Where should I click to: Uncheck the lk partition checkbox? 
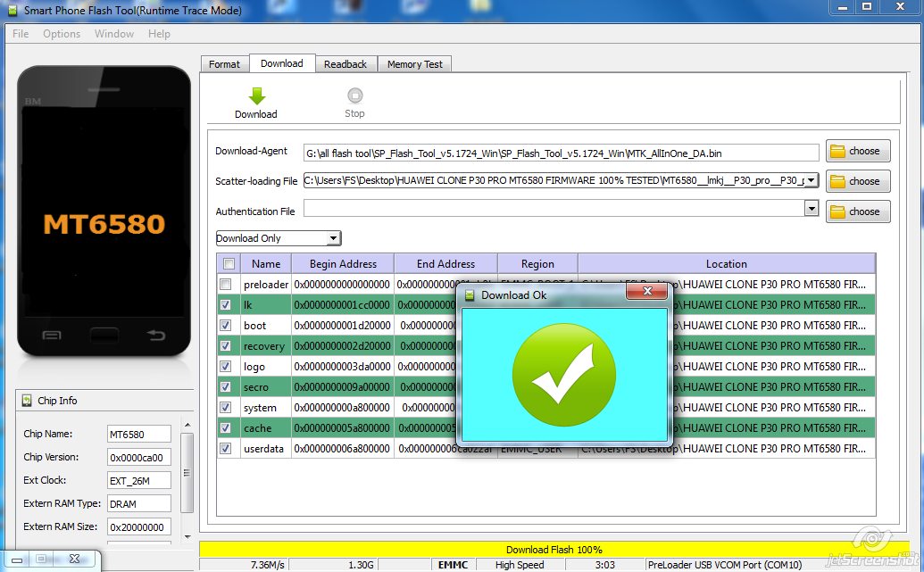[225, 305]
